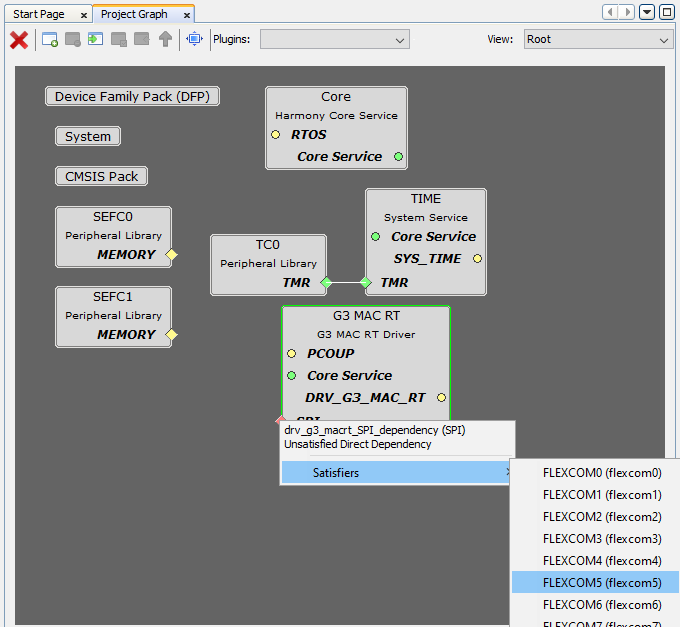Choose FLEXCOM6 (flexcom6) satisfier
Screen dimensions: 680x627
point(595,605)
